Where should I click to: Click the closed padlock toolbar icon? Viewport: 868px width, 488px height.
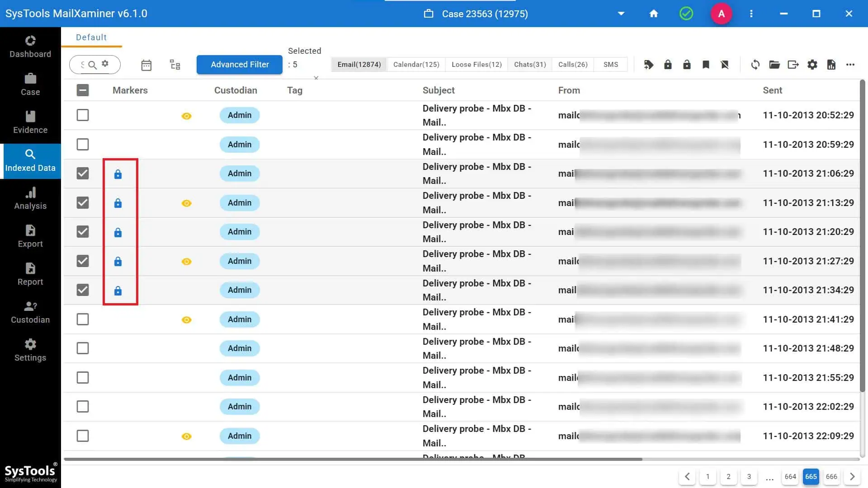[668, 65]
